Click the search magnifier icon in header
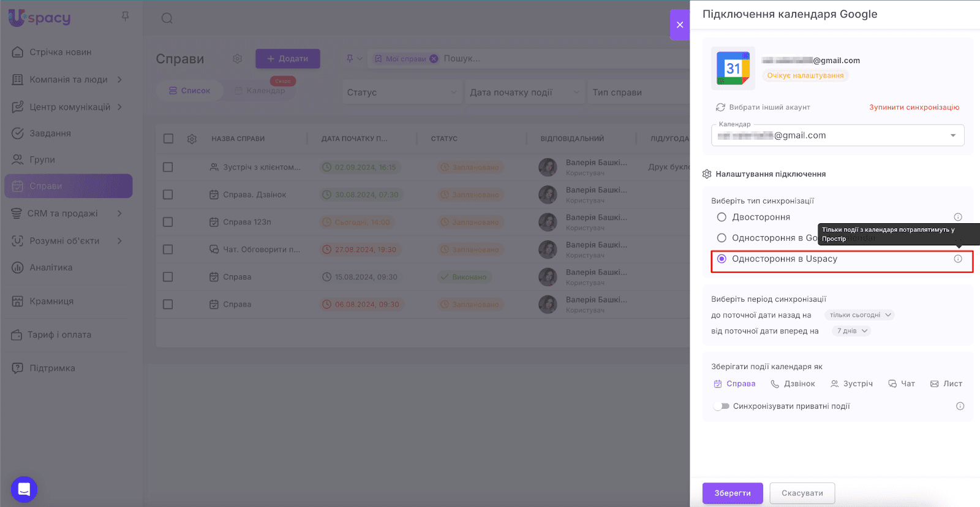980x507 pixels. [167, 18]
